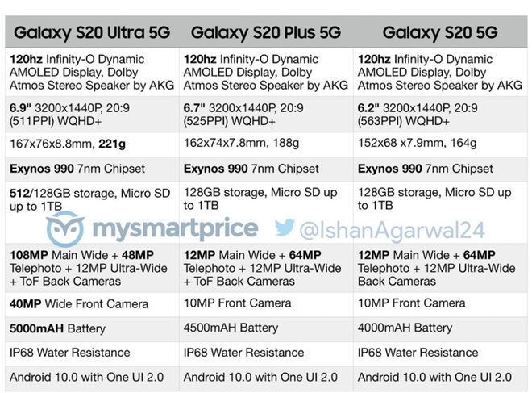Image resolution: width=532 pixels, height=393 pixels.
Task: Click the S20 Plus Exynos 990 chipset cell
Action: [x=266, y=169]
